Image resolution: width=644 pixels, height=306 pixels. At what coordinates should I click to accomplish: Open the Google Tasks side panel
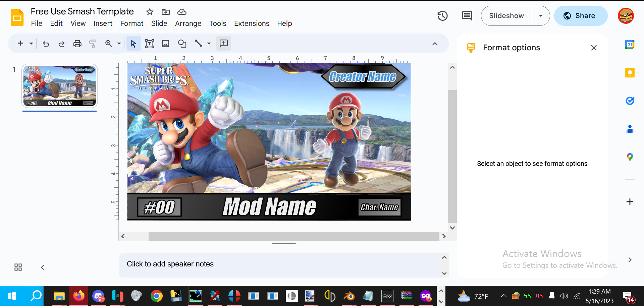click(630, 101)
